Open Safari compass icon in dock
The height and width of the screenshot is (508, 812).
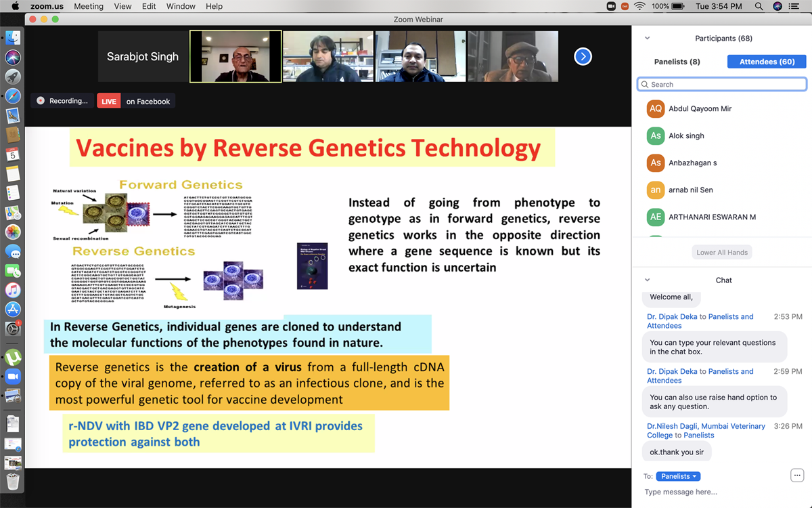[13, 96]
